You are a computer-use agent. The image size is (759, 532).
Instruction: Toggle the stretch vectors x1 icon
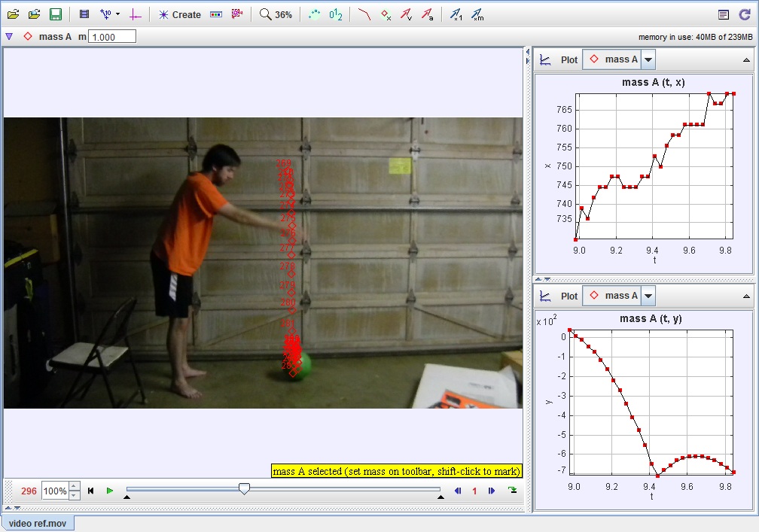(x=456, y=14)
